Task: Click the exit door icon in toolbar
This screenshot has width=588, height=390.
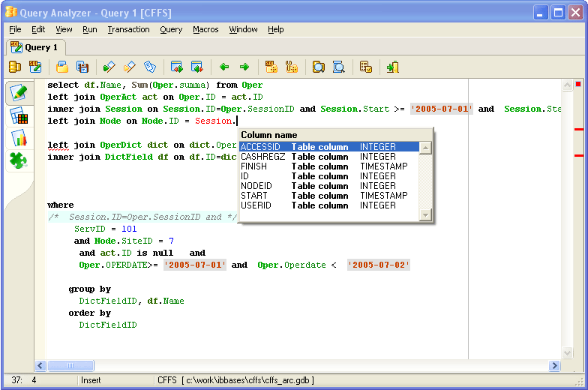Action: tap(392, 67)
